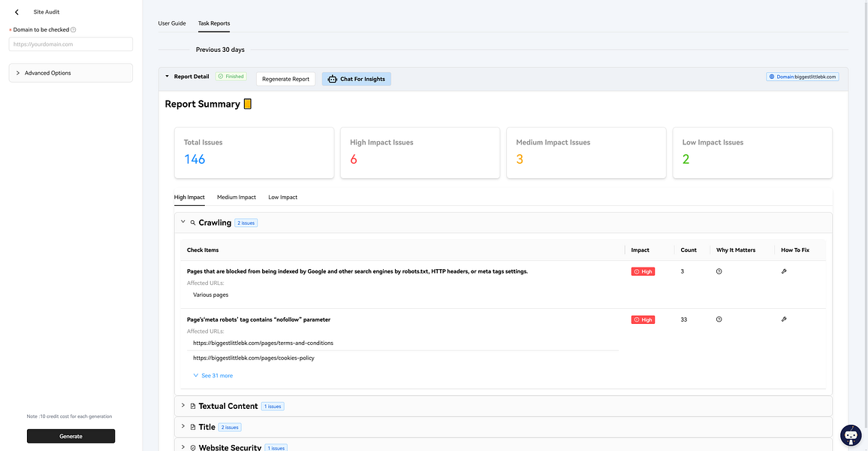Focus the yourdomain.com input field

coord(71,44)
